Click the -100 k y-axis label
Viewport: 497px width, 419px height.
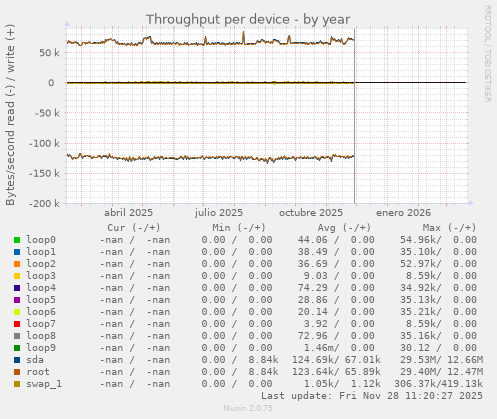[44, 143]
